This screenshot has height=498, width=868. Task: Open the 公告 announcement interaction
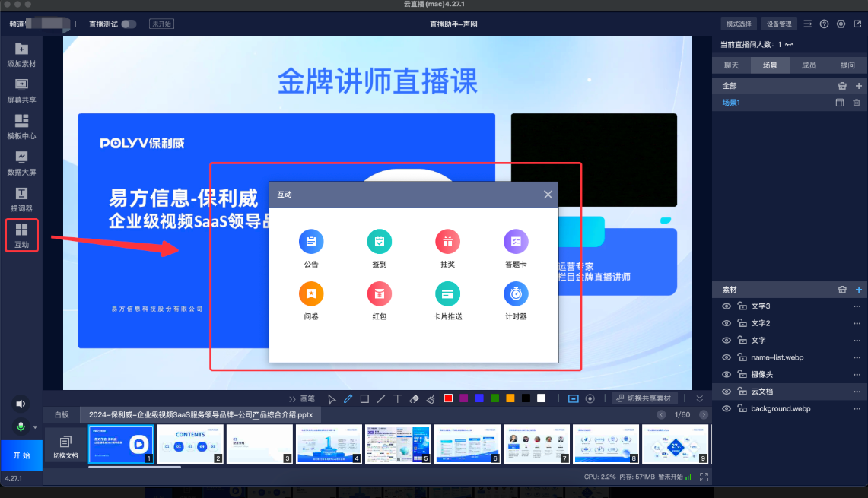[311, 249]
